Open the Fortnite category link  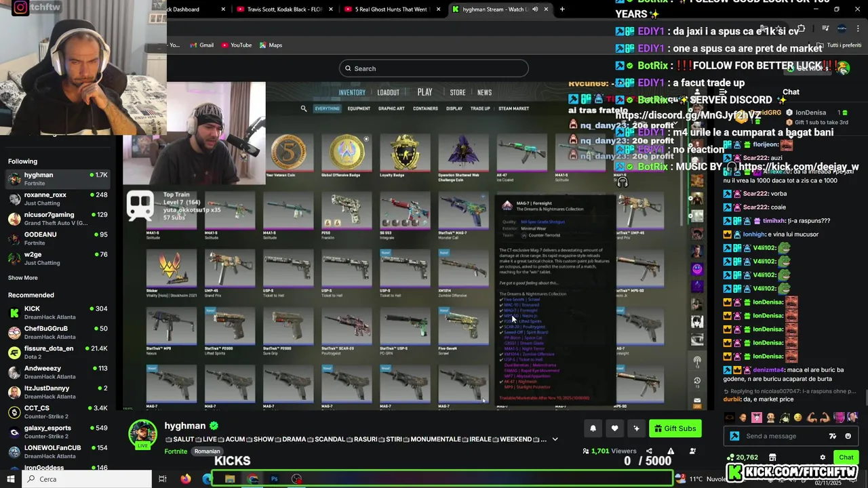pyautogui.click(x=176, y=451)
